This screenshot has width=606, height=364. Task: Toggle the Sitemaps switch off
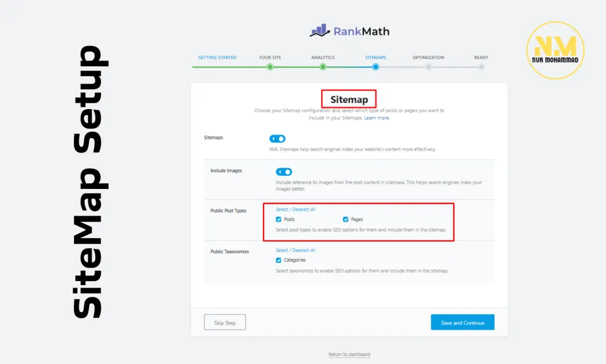click(x=277, y=139)
